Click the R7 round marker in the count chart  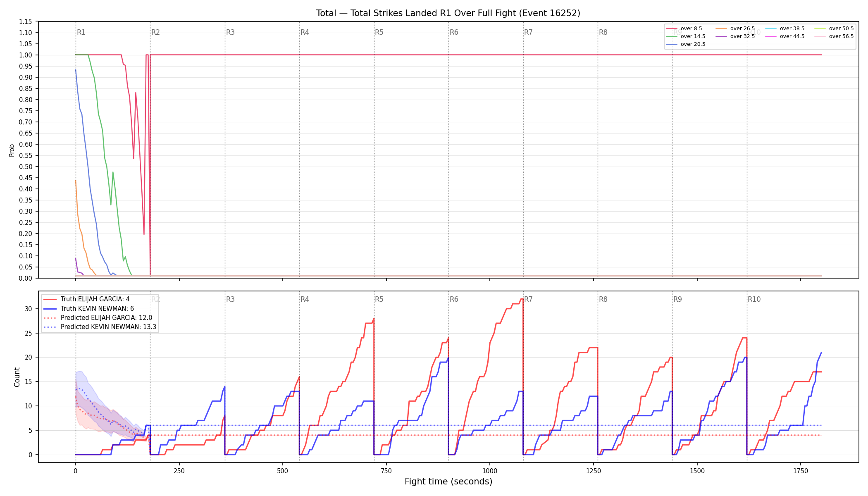pyautogui.click(x=529, y=299)
